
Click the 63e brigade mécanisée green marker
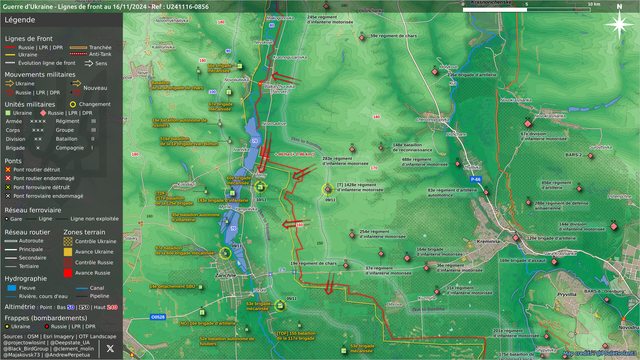pyautogui.click(x=280, y=305)
